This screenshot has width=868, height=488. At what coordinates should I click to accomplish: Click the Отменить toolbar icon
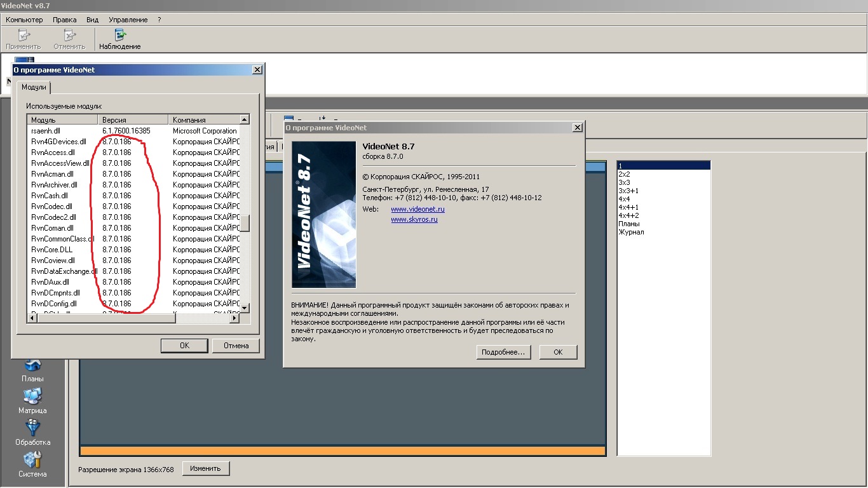click(69, 36)
